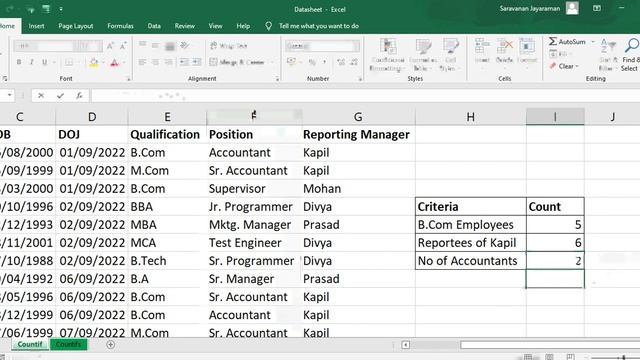The width and height of the screenshot is (640, 360).
Task: Click the formula bar input
Action: click(x=365, y=96)
